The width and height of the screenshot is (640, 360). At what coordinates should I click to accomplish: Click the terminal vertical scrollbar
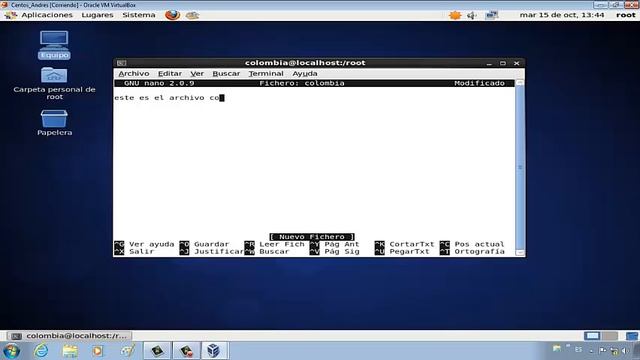coord(520,167)
